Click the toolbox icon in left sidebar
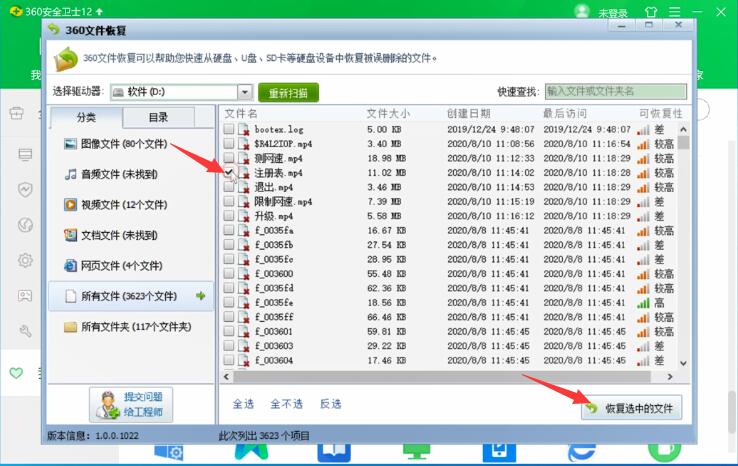The image size is (738, 466). (x=16, y=113)
